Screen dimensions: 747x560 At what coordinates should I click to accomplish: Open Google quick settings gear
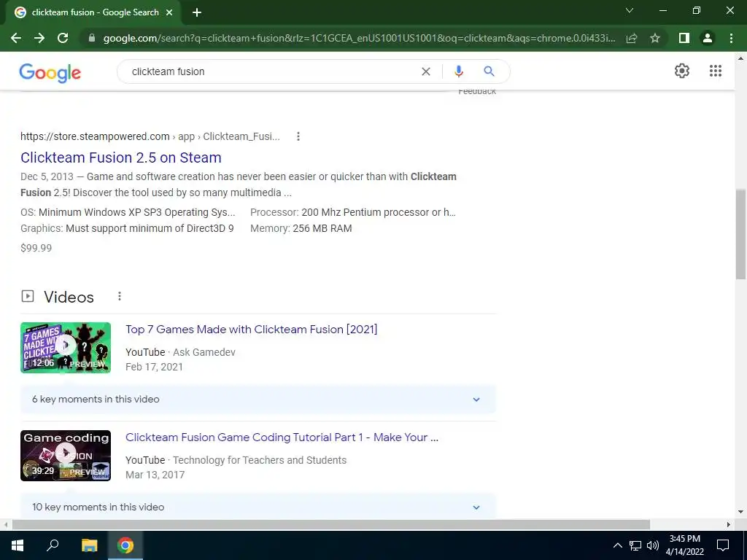[x=682, y=71]
